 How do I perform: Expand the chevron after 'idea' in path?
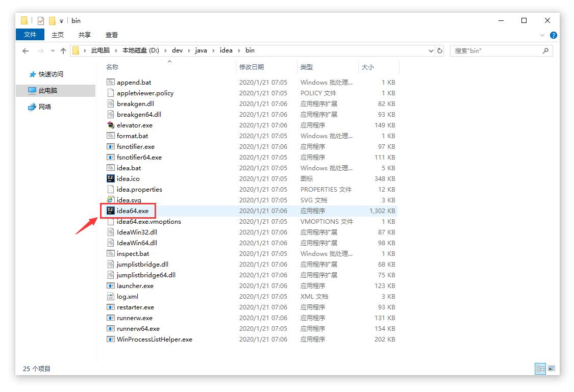(x=239, y=50)
